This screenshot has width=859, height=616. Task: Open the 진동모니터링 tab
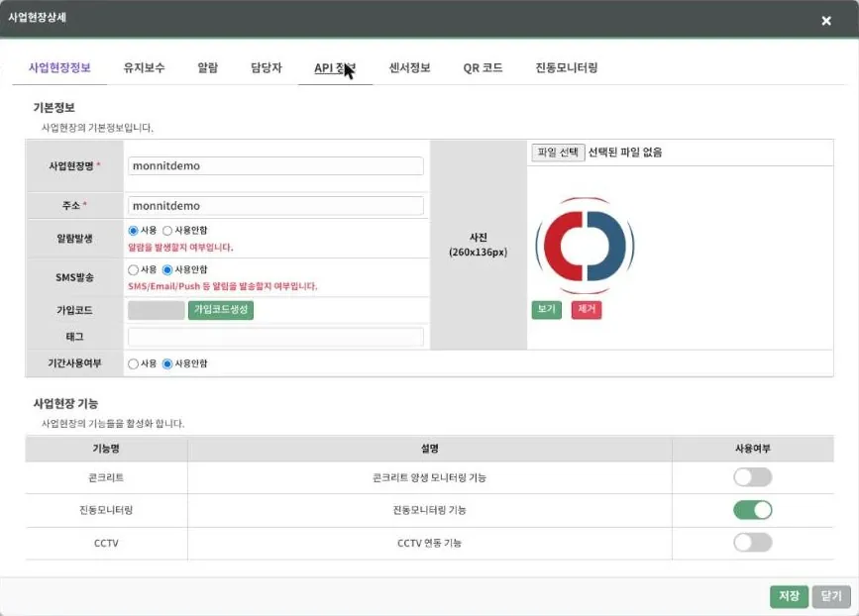(567, 68)
